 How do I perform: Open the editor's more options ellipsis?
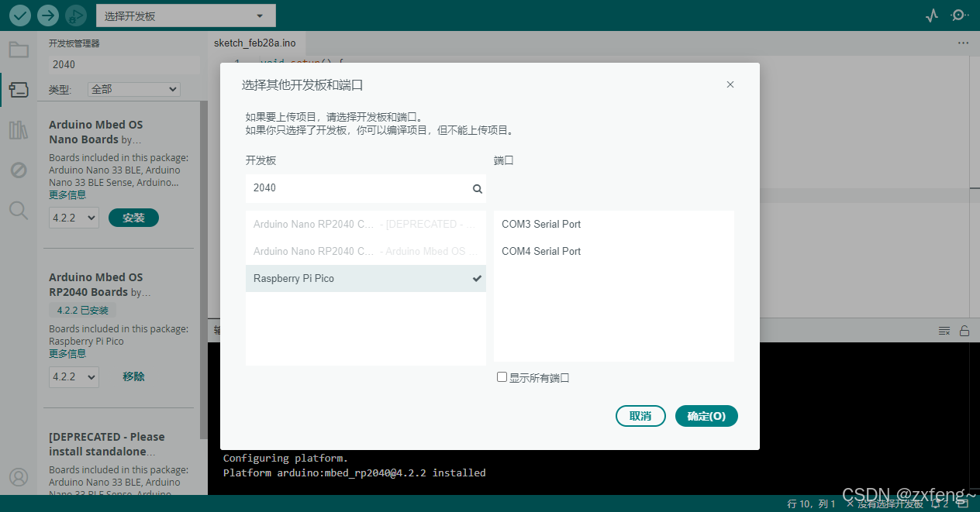tap(963, 43)
